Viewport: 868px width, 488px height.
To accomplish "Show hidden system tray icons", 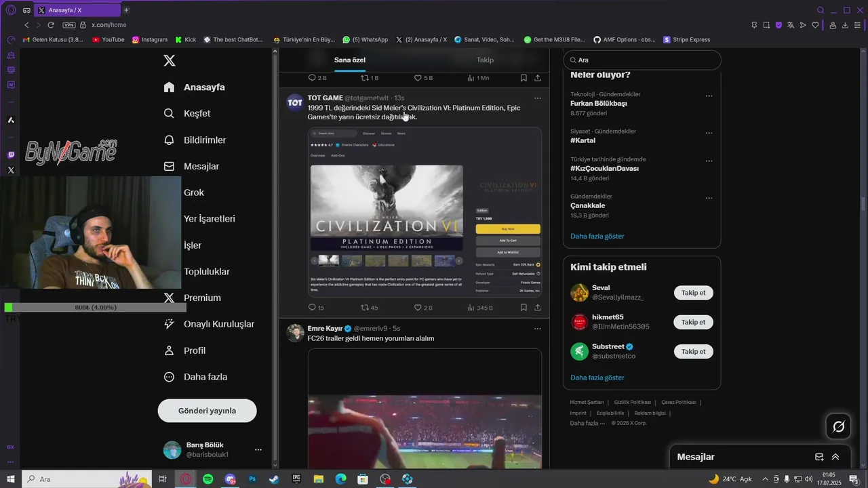I will [765, 479].
